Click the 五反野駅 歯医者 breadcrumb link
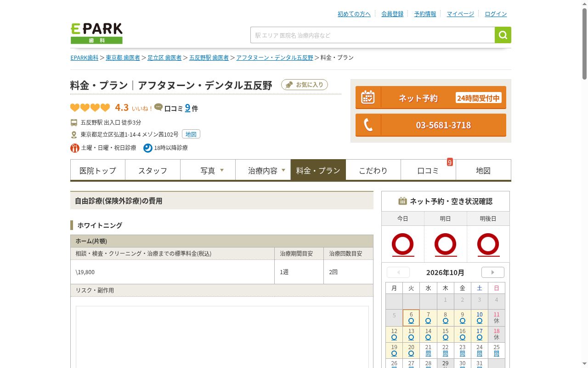The image size is (588, 368). pos(209,57)
